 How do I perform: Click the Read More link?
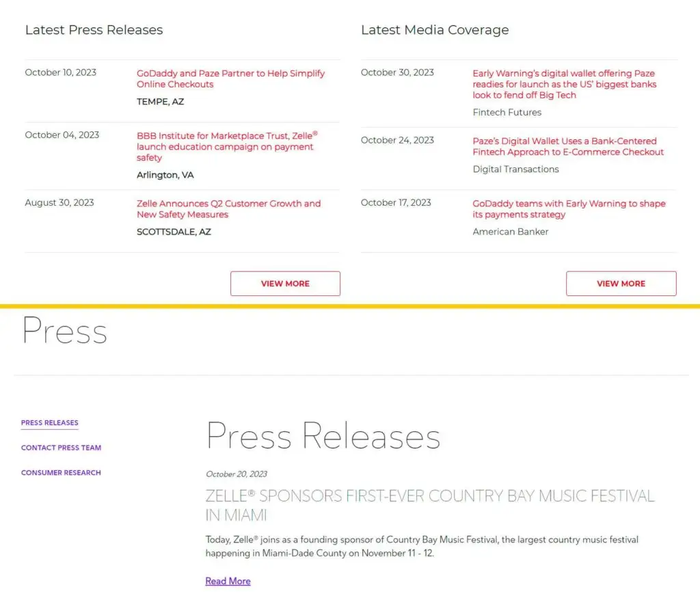pyautogui.click(x=228, y=581)
